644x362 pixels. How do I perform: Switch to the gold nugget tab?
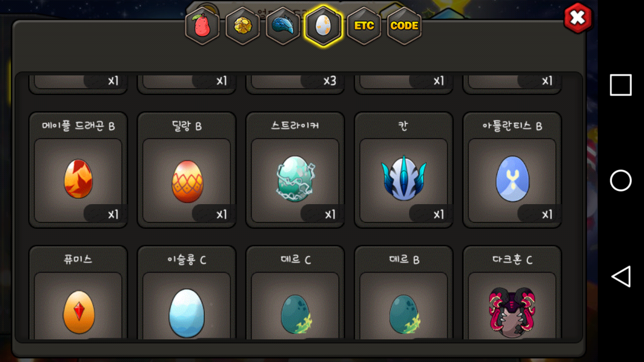coord(243,26)
